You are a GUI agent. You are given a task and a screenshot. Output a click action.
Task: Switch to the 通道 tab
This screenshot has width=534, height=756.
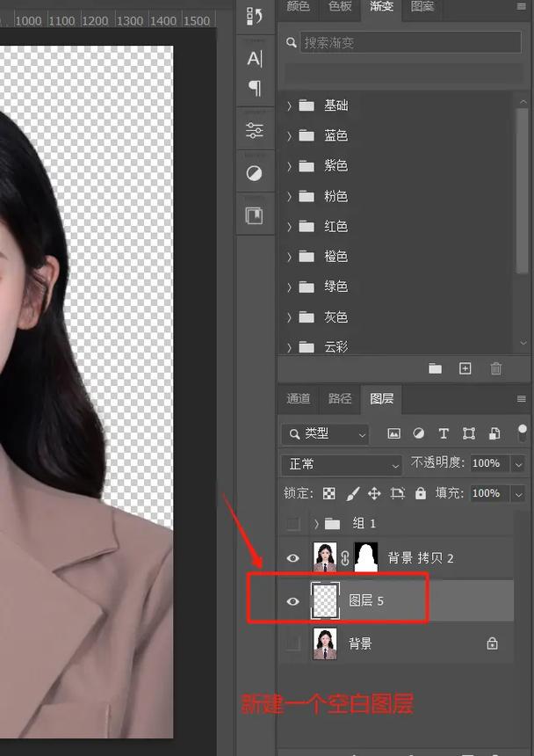[x=299, y=398]
